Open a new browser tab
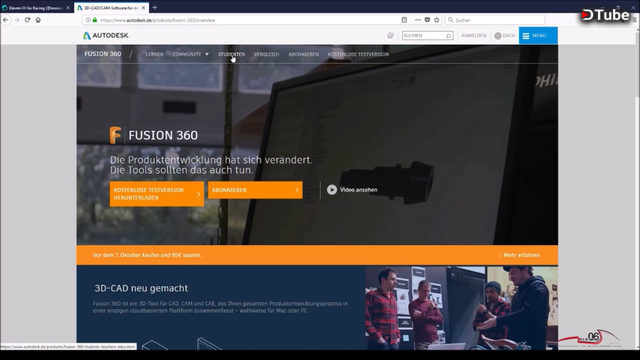640x360 pixels. pyautogui.click(x=155, y=7)
